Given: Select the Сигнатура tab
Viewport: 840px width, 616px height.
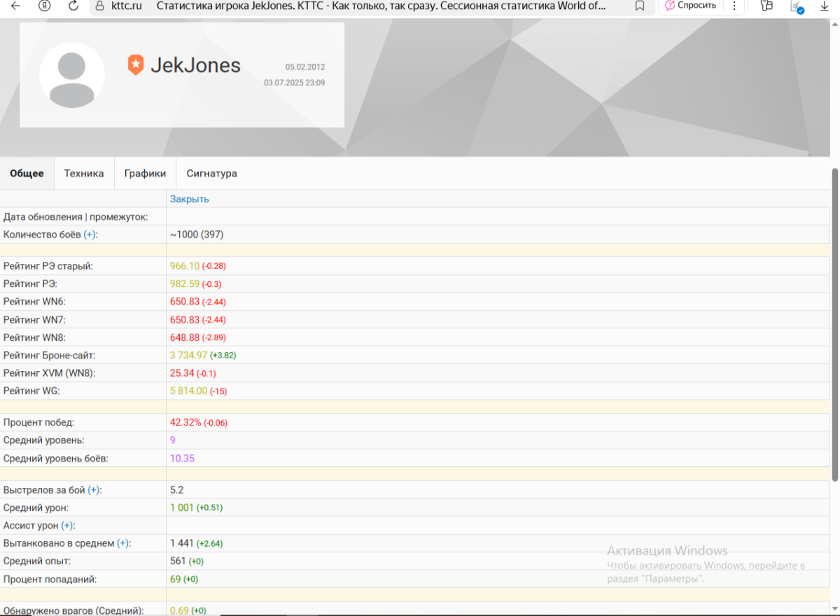Looking at the screenshot, I should point(211,174).
